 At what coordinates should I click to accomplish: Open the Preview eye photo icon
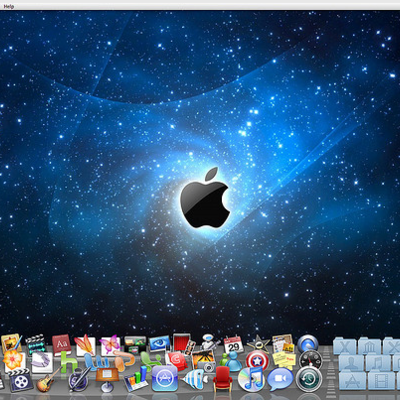pyautogui.click(x=159, y=343)
